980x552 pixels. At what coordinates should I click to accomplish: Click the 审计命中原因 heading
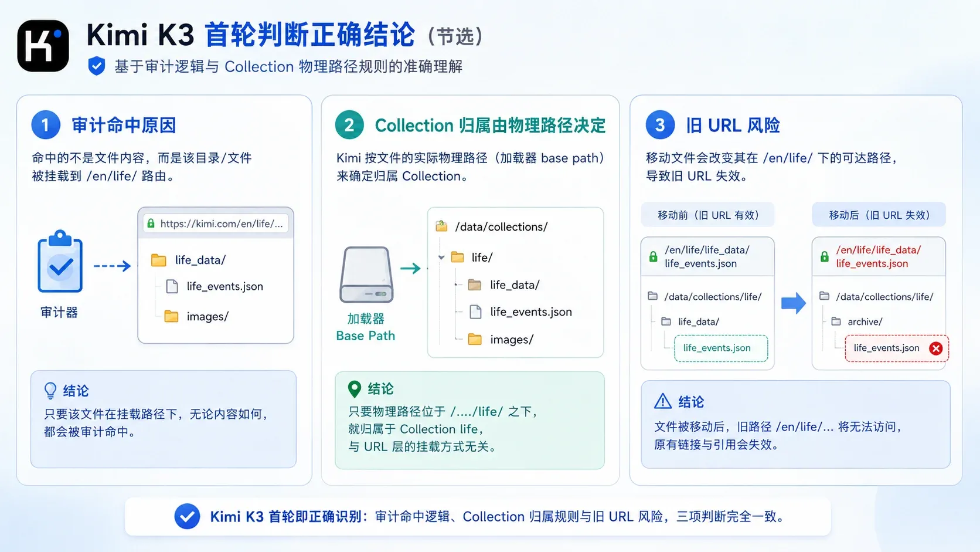pyautogui.click(x=124, y=125)
